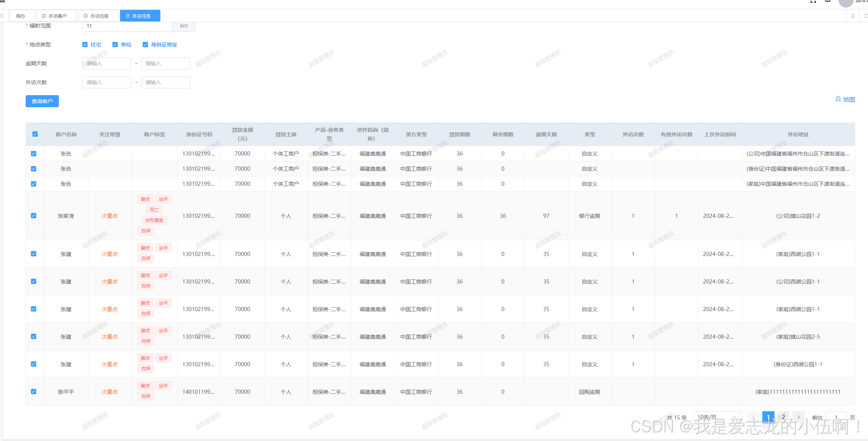Deselect the 张家湾 row checkbox
The image size is (868, 441).
[x=34, y=216]
